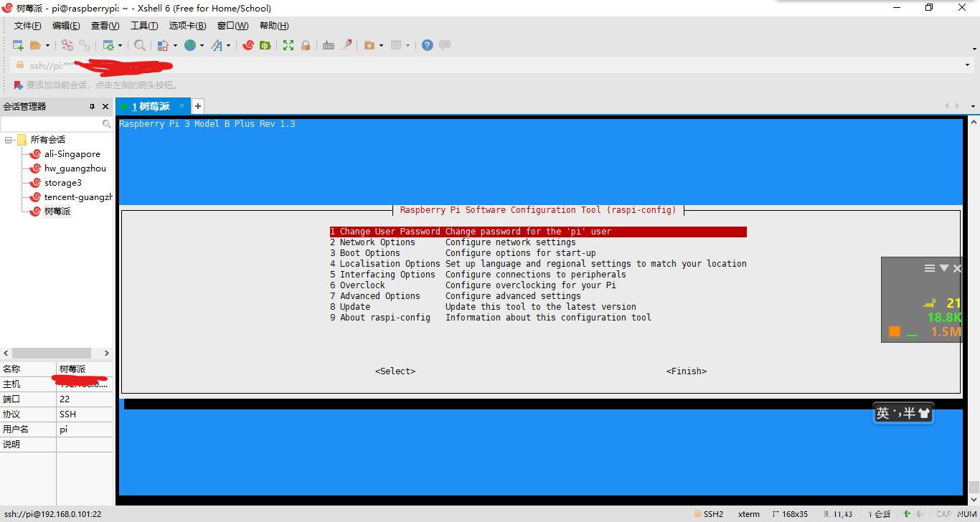Open the address bar history dropdown arrow

[x=967, y=65]
